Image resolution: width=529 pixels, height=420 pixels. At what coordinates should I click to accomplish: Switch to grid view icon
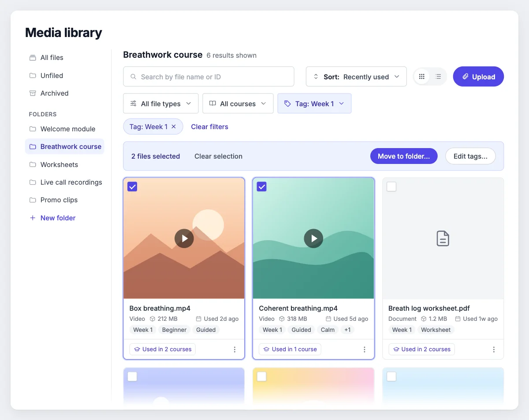pyautogui.click(x=422, y=77)
